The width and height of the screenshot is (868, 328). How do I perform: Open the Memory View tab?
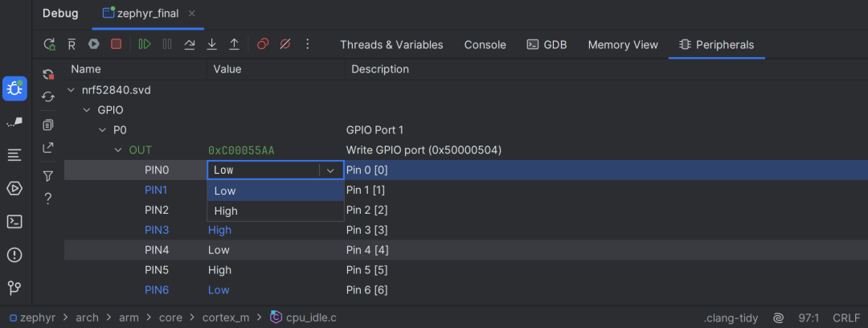tap(623, 45)
